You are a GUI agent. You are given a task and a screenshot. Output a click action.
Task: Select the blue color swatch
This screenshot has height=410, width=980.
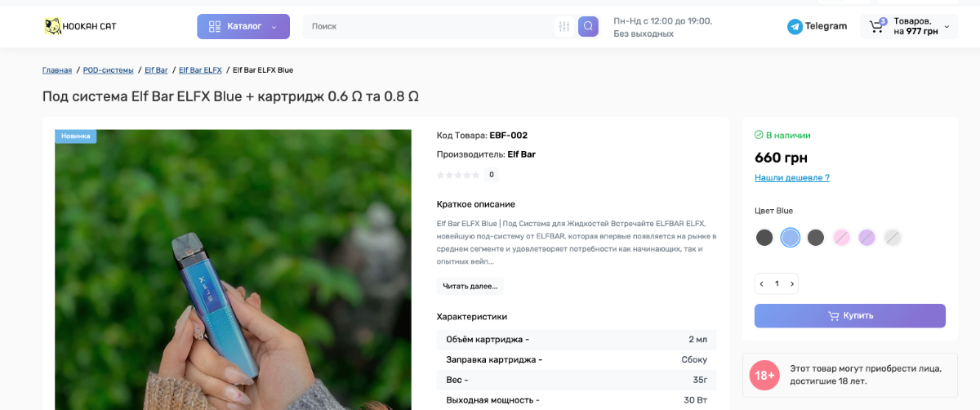790,238
